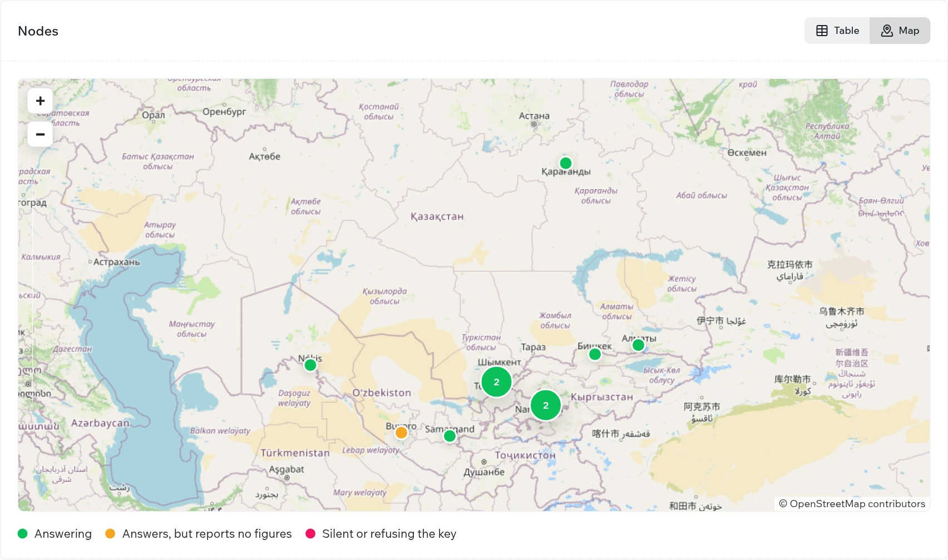
Task: Click the Nodes heading
Action: coord(38,31)
